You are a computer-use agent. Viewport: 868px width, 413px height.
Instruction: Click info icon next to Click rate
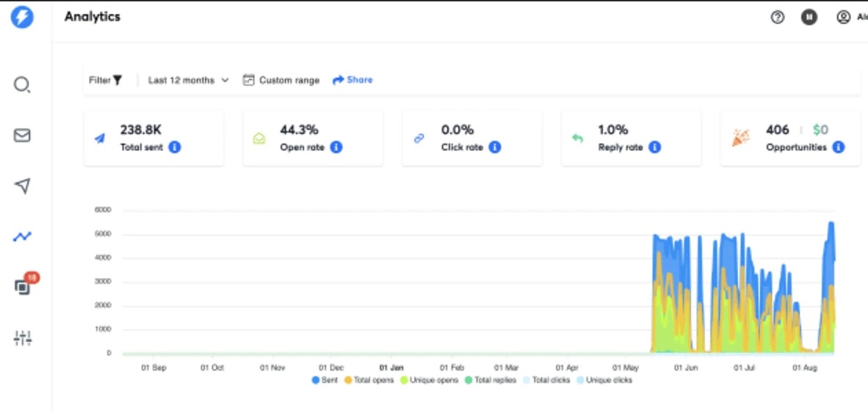(495, 147)
